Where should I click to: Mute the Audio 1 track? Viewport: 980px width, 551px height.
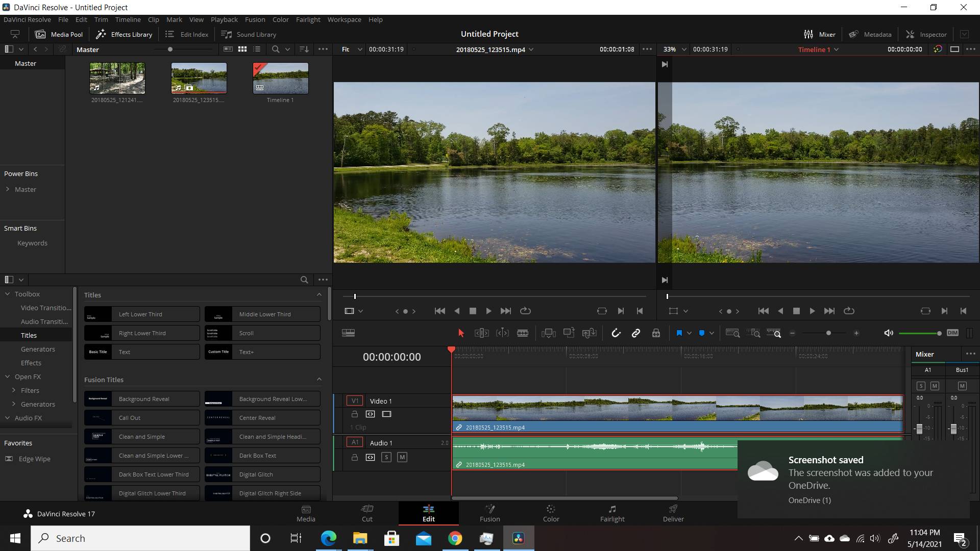coord(402,457)
